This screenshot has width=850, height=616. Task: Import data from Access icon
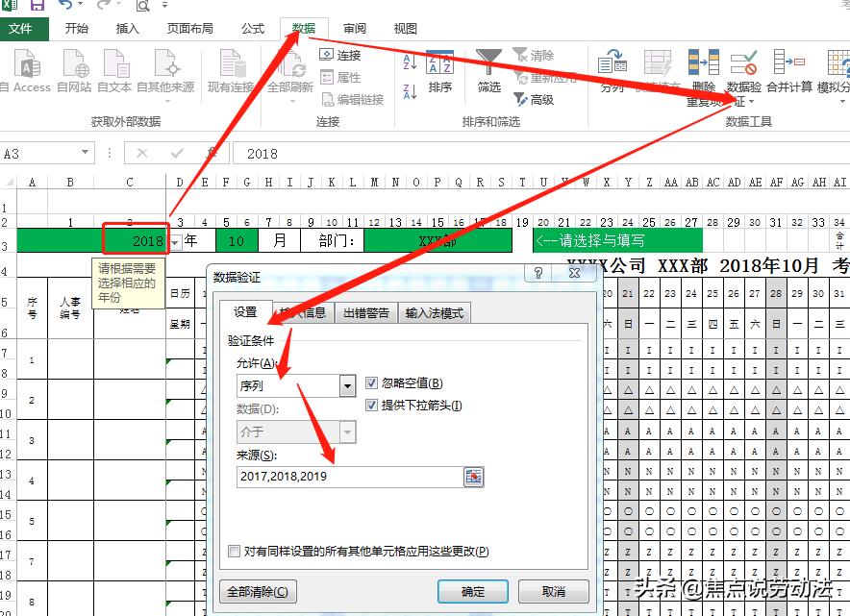27,62
